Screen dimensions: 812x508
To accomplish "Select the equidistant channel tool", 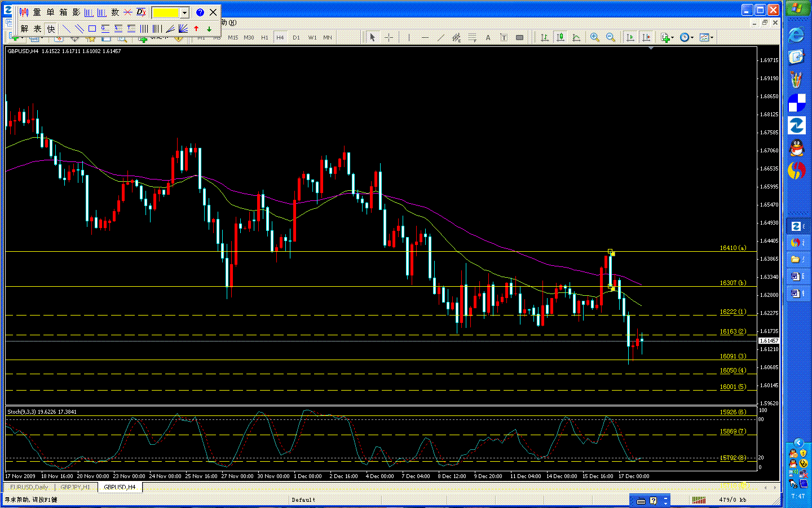I will coord(457,37).
